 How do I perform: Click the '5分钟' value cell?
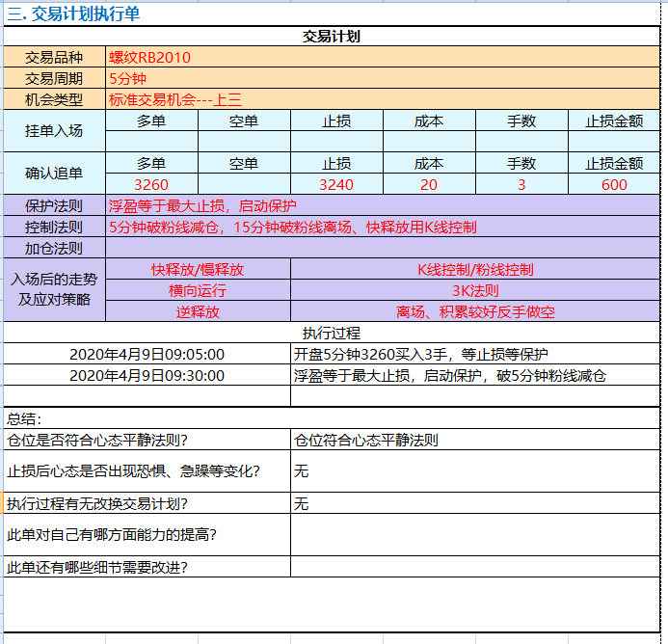point(383,78)
